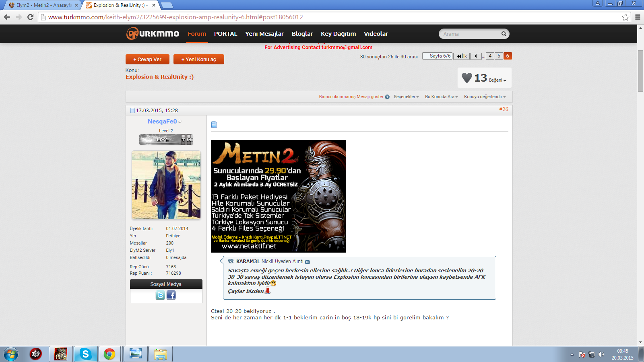Click + Yeni Konu aç button
644x362 pixels.
pyautogui.click(x=199, y=59)
